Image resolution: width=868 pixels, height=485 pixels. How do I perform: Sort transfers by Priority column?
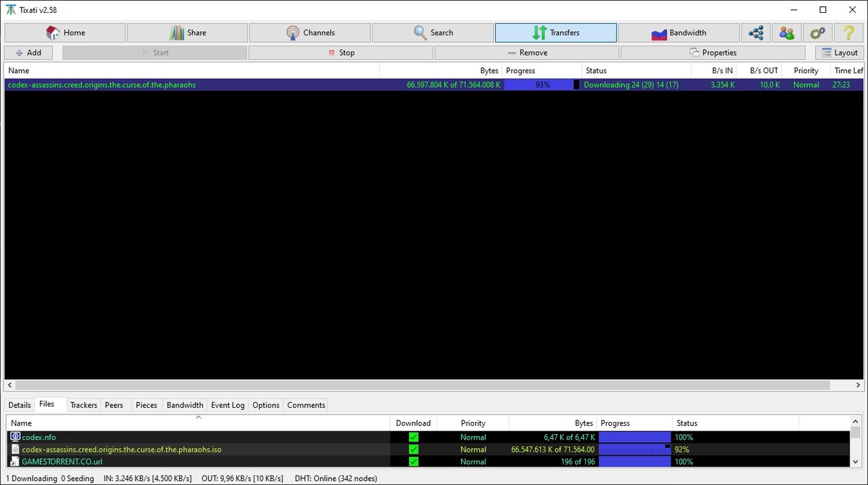pyautogui.click(x=806, y=71)
